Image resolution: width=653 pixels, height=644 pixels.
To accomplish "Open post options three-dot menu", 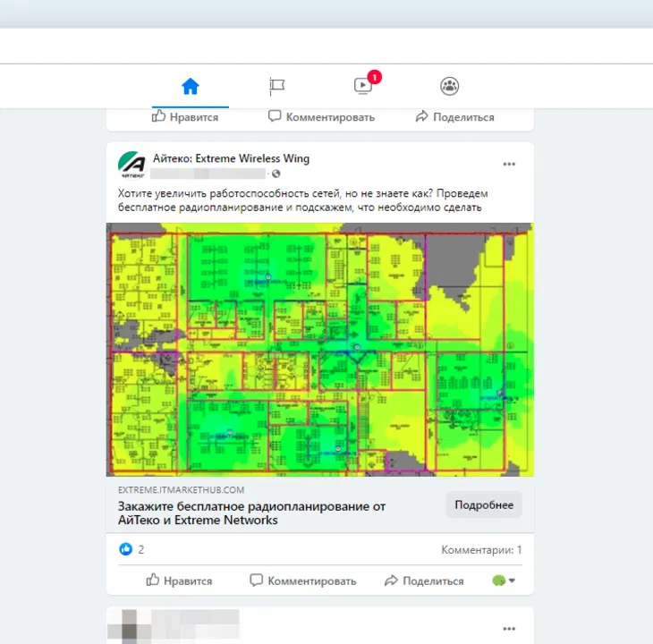I will [509, 165].
